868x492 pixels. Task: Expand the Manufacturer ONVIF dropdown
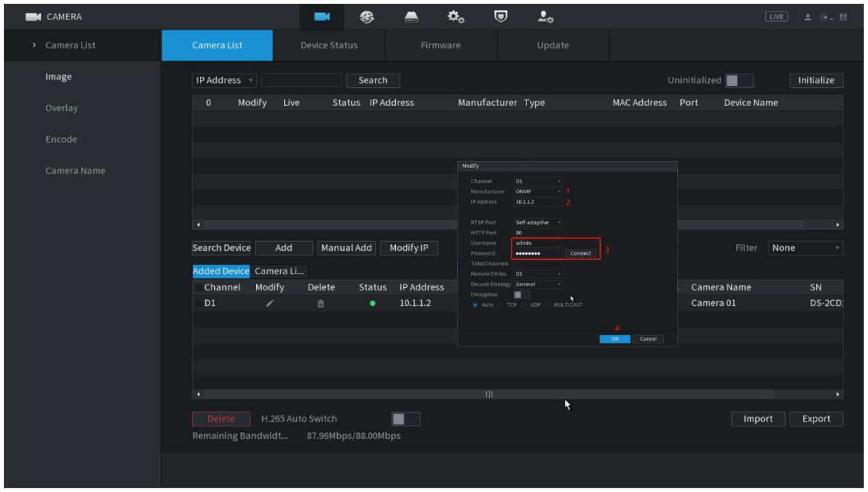[x=538, y=192]
